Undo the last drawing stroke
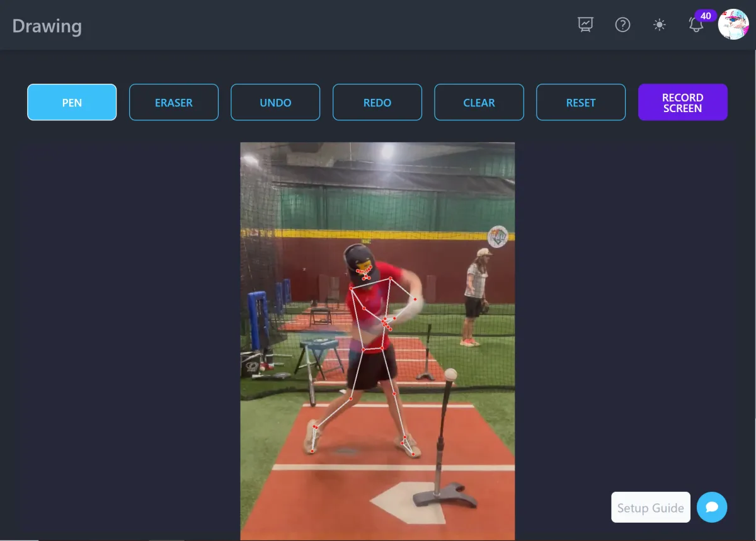The height and width of the screenshot is (541, 756). pos(275,102)
